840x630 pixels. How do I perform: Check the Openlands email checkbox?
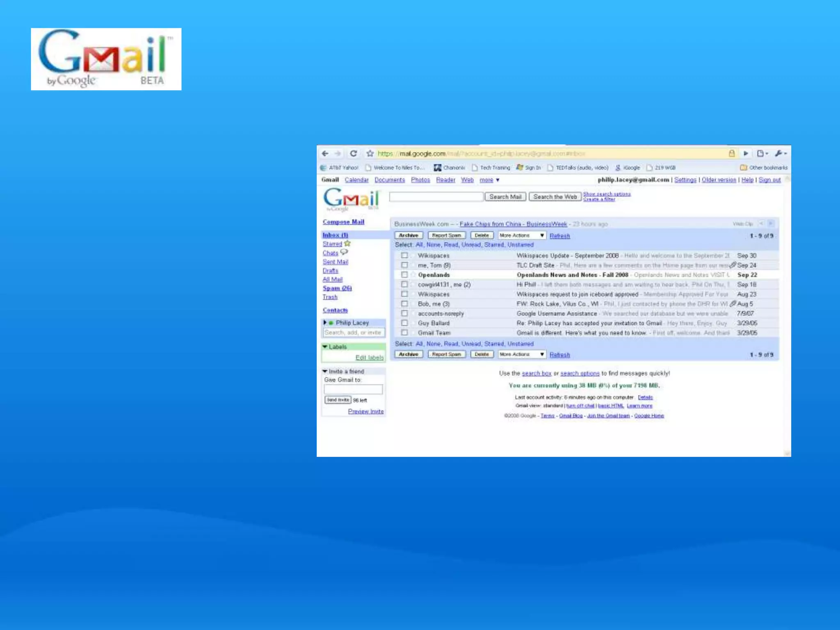tap(404, 275)
